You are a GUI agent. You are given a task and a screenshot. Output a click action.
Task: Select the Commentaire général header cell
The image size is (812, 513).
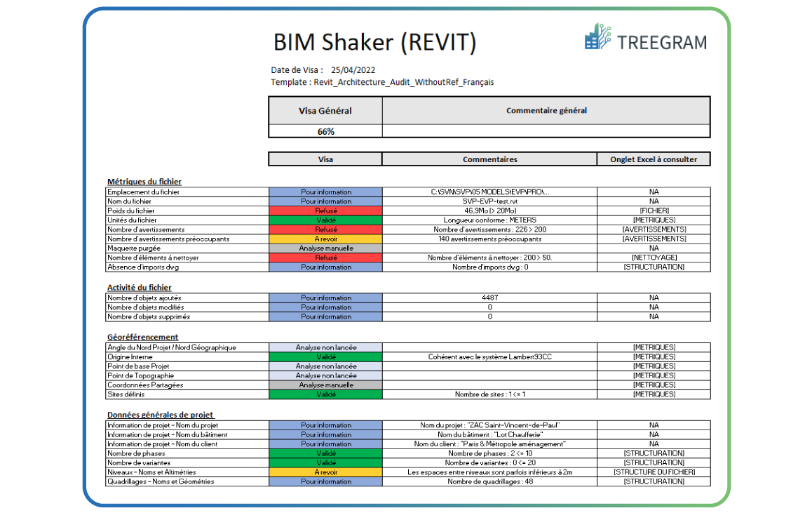546,110
